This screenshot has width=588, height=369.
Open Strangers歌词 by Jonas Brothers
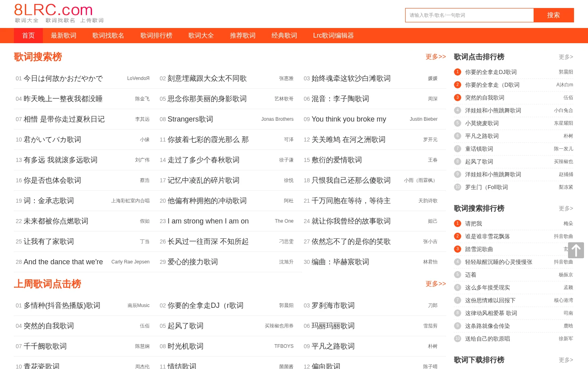tap(190, 119)
